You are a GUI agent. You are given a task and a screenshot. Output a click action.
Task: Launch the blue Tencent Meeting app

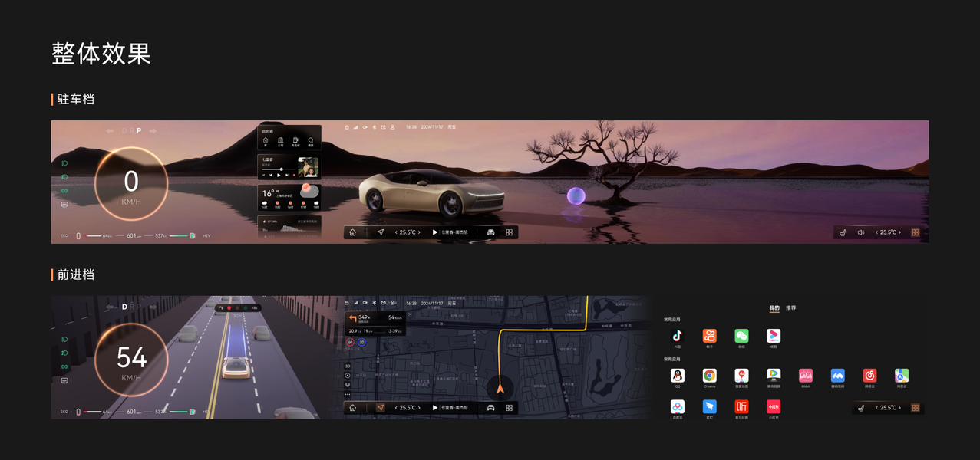point(838,376)
